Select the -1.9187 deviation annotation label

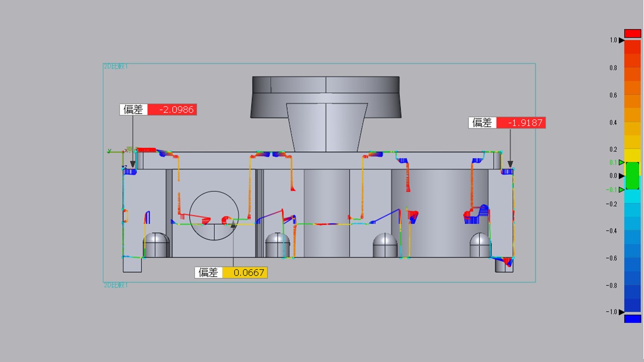coord(507,123)
